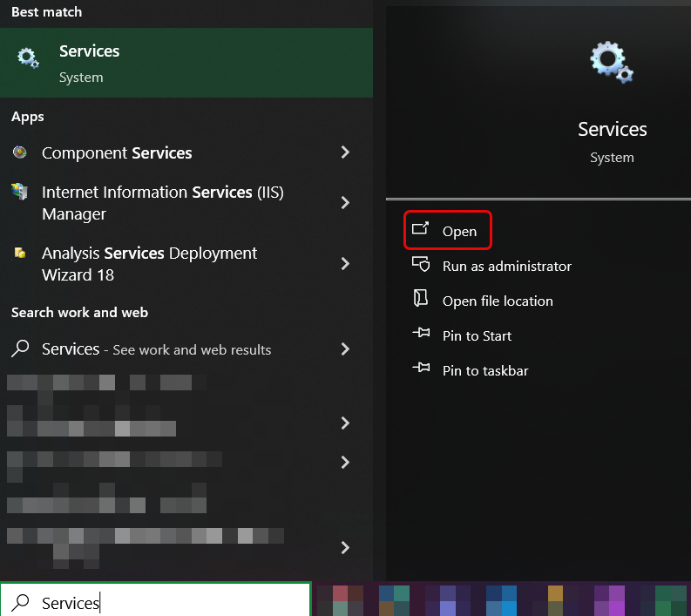
Task: Click the Pin to taskbar pin icon
Action: (421, 367)
